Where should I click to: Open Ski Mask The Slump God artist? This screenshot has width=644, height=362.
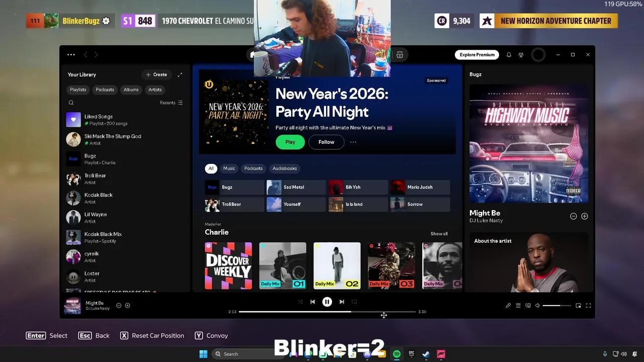pyautogui.click(x=126, y=139)
